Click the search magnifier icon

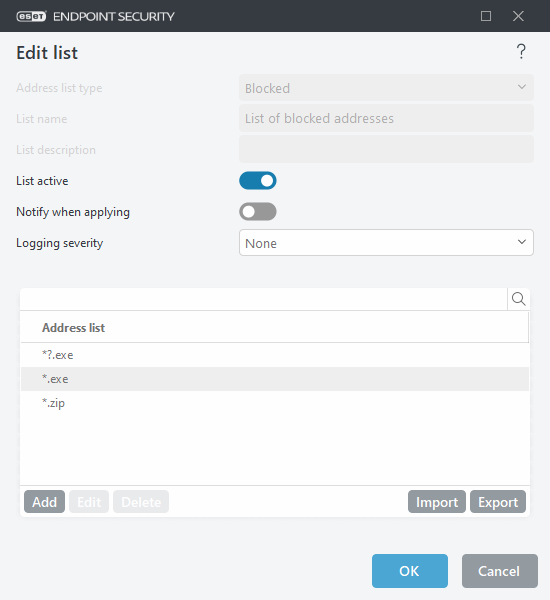(519, 299)
